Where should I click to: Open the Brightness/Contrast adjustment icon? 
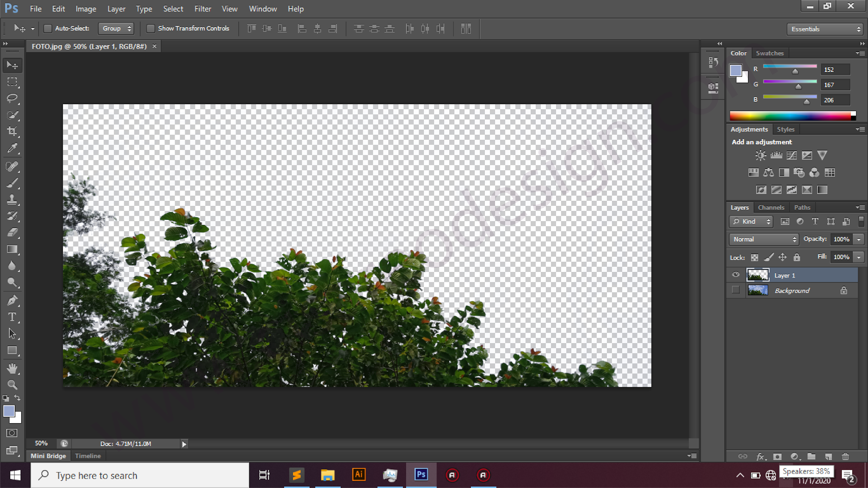click(760, 155)
